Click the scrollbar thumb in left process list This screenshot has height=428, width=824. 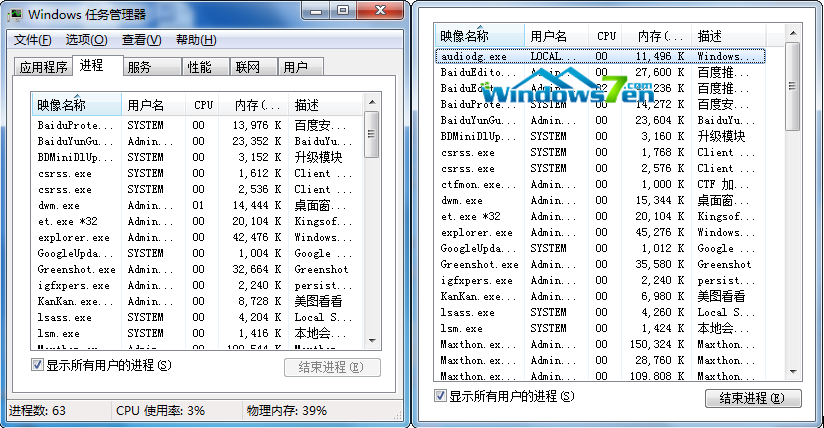372,134
